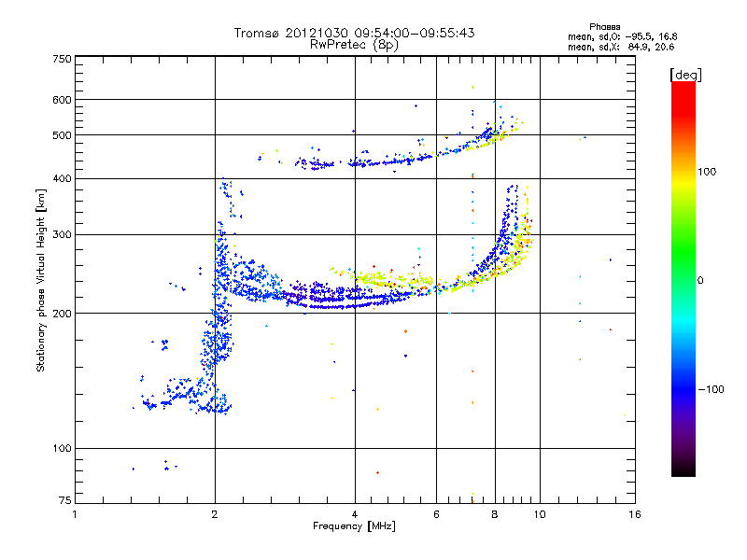Click the x-axis tick label '1'
This screenshot has height=560, width=747.
75,514
